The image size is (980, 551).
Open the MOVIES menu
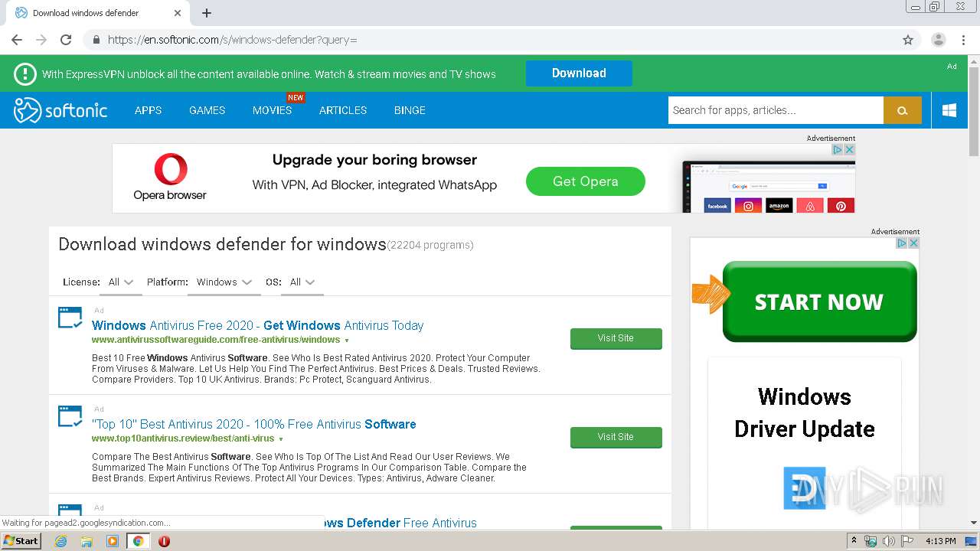pyautogui.click(x=272, y=110)
